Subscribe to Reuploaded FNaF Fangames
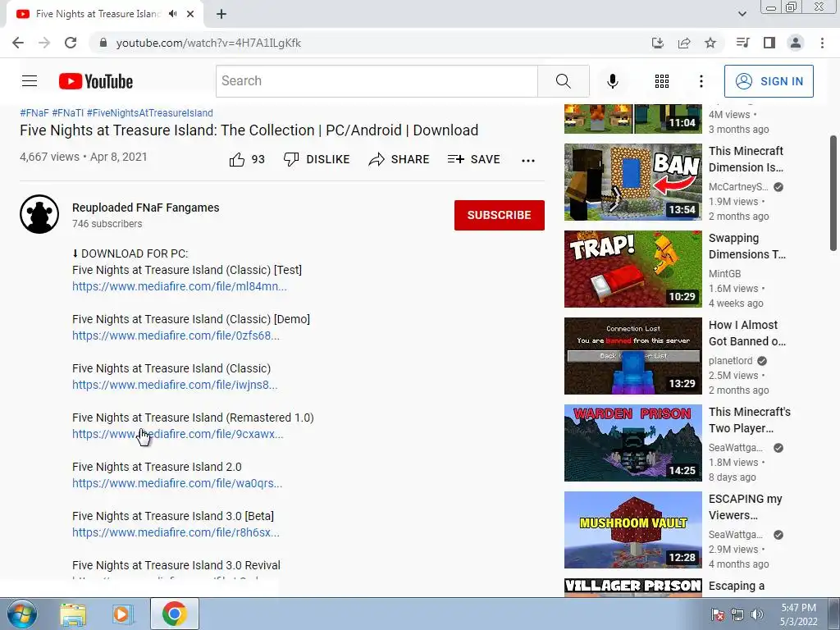 (500, 215)
